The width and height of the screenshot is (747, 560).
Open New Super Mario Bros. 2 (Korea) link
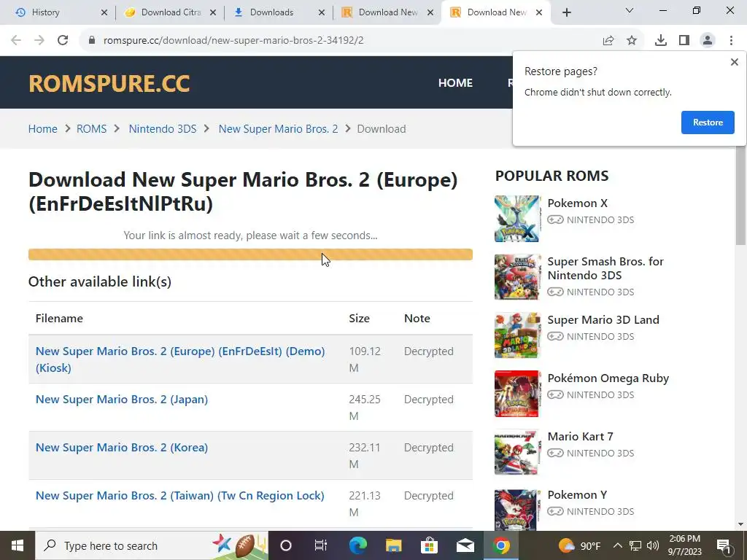122,448
